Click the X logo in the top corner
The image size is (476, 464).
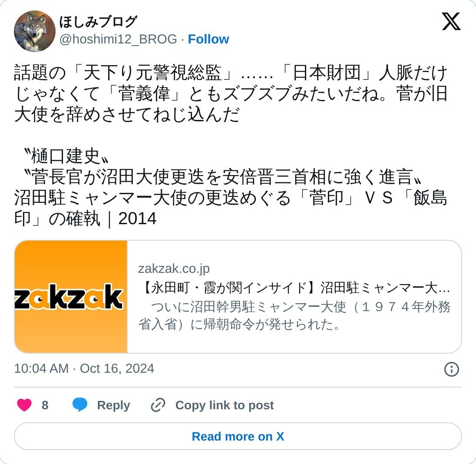[x=451, y=21]
